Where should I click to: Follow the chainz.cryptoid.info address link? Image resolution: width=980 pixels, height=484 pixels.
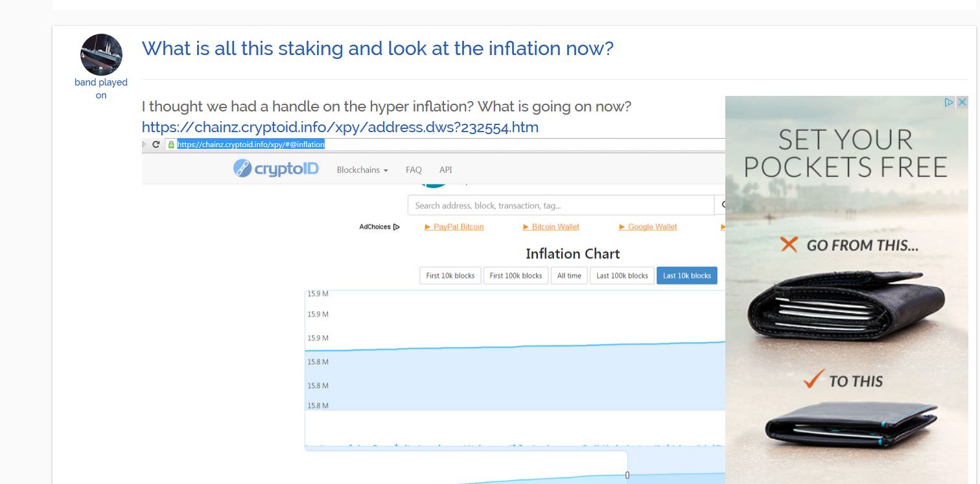pyautogui.click(x=340, y=127)
